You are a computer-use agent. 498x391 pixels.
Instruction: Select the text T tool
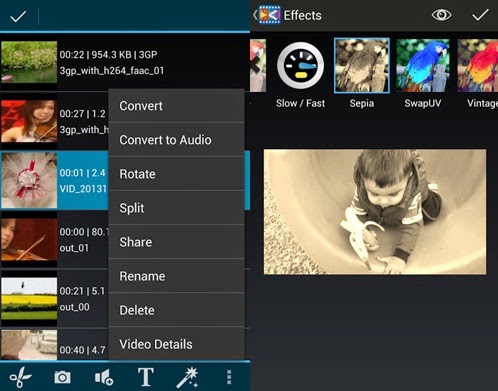coord(146,377)
